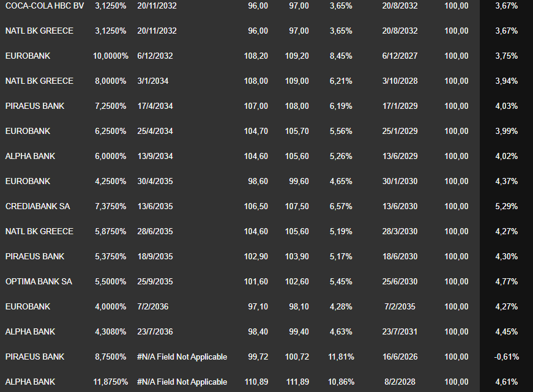Select the 5,29% yield-to-call value
This screenshot has width=533, height=392.
click(507, 206)
